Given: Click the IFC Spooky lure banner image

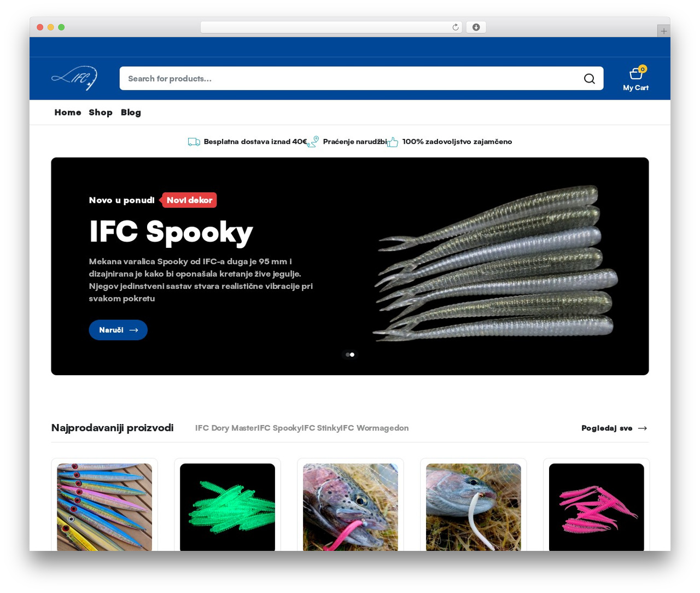Looking at the screenshot, I should tap(495, 264).
